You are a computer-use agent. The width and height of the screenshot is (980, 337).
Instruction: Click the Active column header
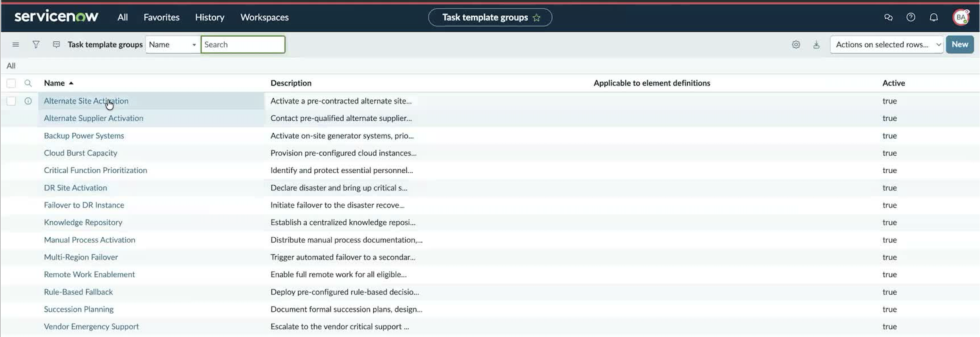[893, 83]
